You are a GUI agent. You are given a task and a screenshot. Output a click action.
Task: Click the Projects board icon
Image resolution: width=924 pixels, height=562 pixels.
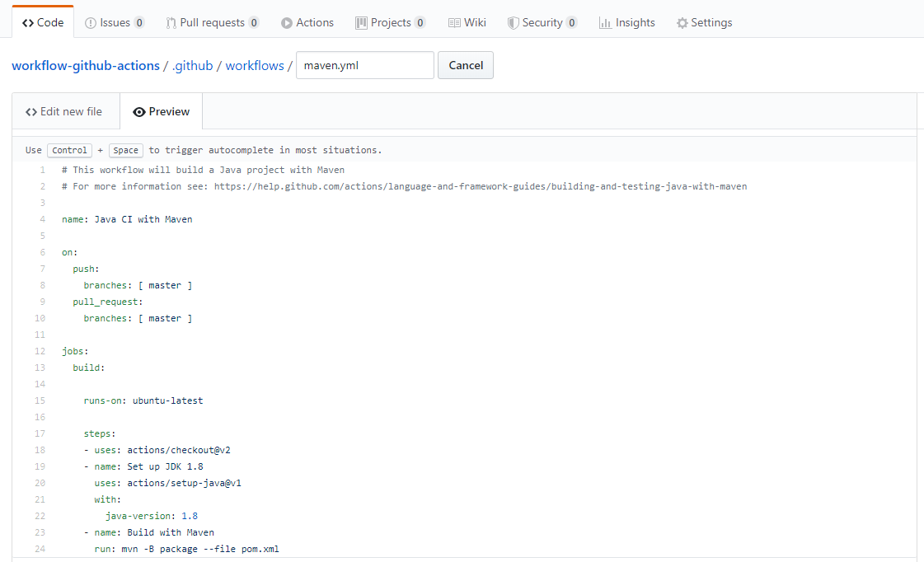pyautogui.click(x=361, y=23)
